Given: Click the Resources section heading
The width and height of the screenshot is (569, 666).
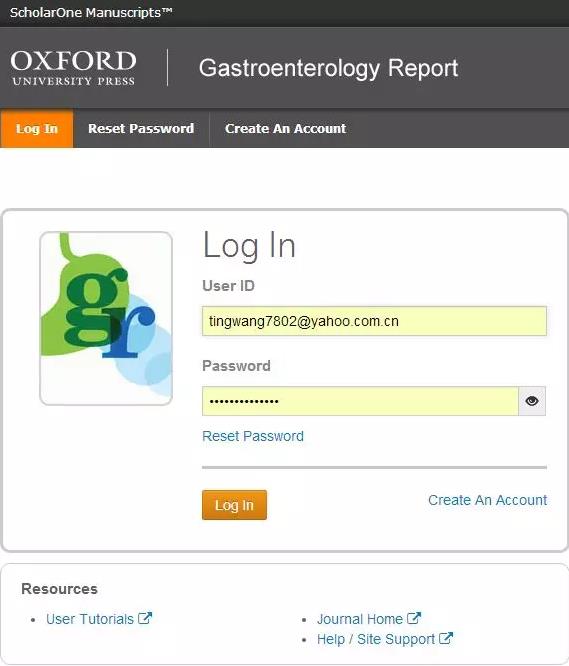Looking at the screenshot, I should point(59,589).
